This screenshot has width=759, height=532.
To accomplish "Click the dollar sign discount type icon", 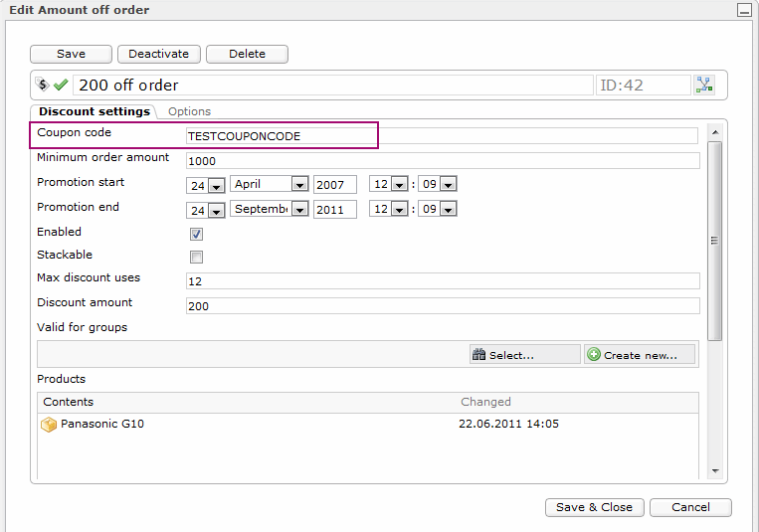I will click(43, 86).
